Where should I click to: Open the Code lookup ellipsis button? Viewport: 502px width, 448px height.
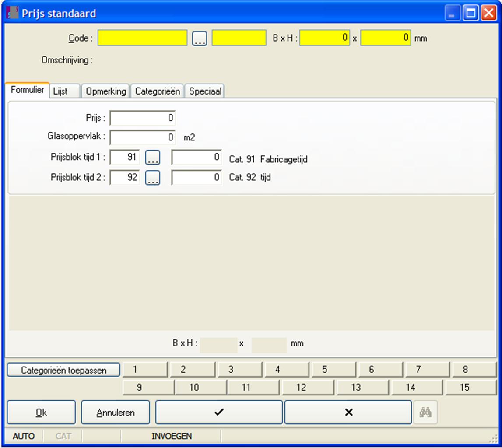click(200, 38)
